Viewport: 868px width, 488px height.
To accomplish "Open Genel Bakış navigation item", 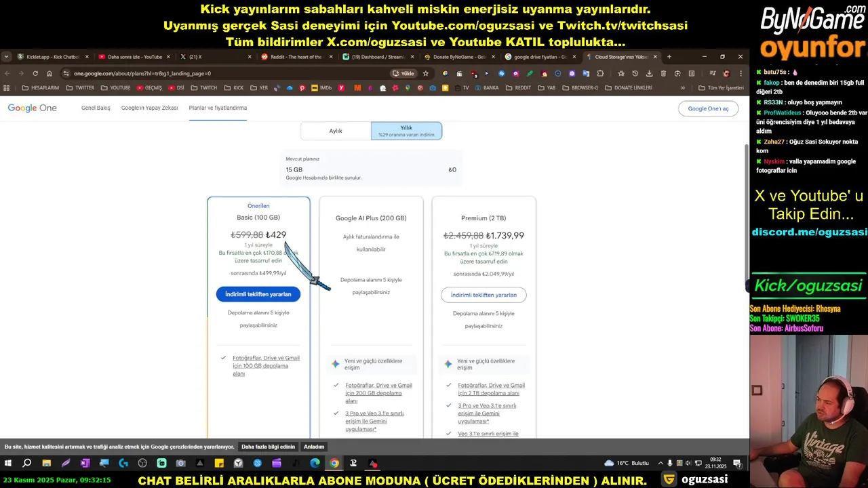I will tap(96, 108).
